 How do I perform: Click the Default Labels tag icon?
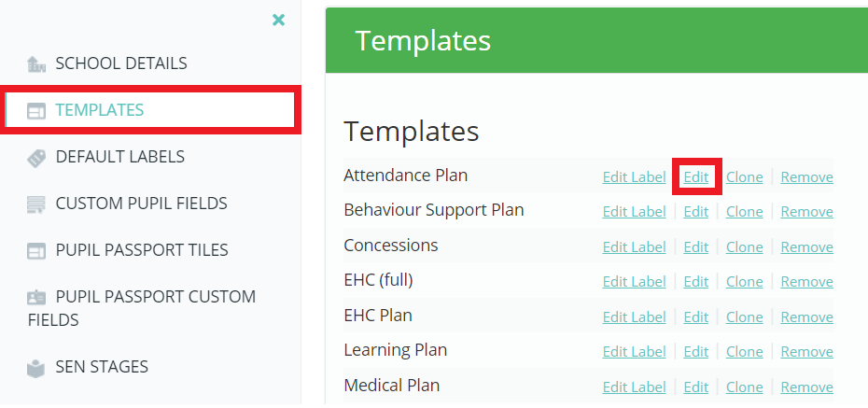(36, 159)
